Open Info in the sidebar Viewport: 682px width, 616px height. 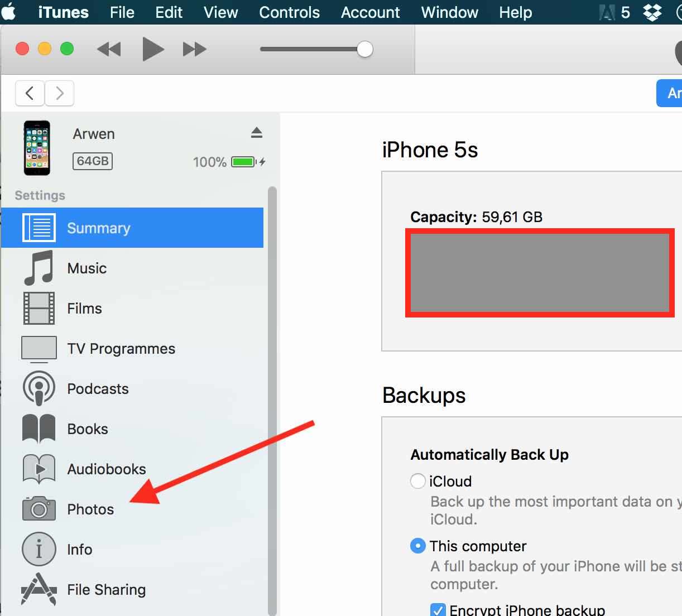(x=132, y=549)
